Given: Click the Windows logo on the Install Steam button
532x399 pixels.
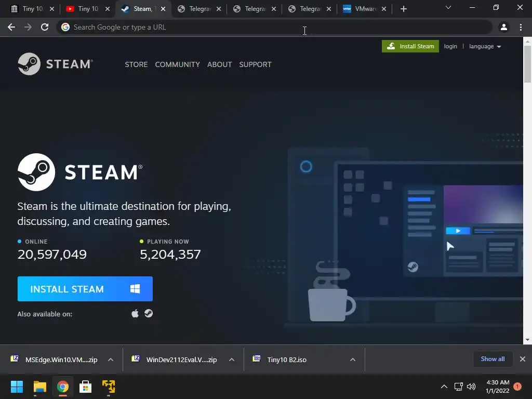Looking at the screenshot, I should click(x=135, y=289).
